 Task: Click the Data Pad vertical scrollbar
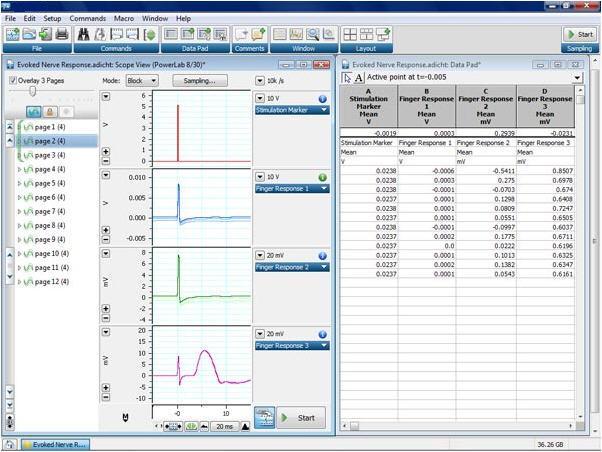580,253
